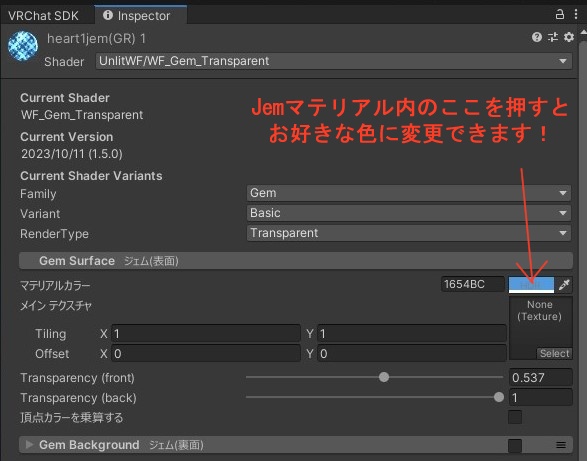Open the Shader dropdown UnlitWF/WF_Gem_Transparent
The image size is (587, 461).
pyautogui.click(x=334, y=61)
